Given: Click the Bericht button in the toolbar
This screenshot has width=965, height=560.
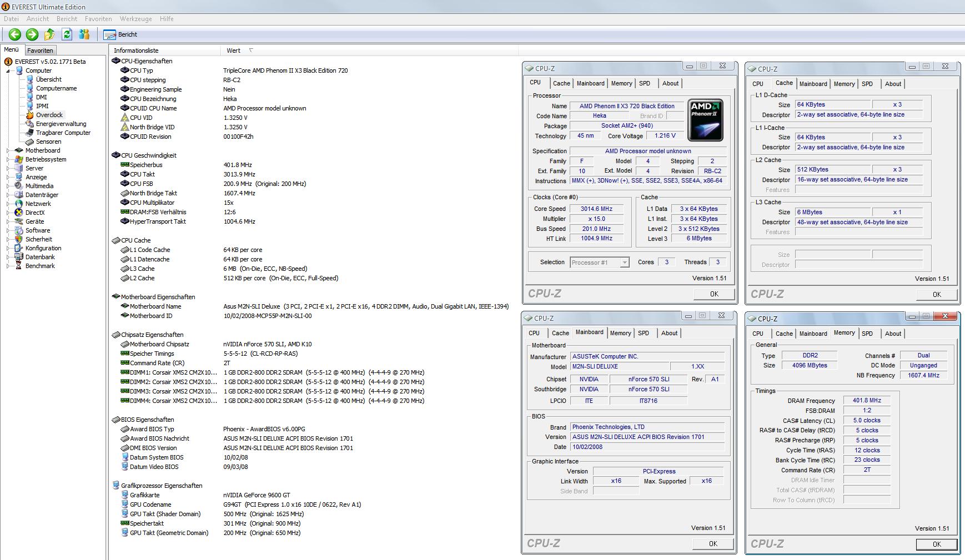Looking at the screenshot, I should pos(120,34).
